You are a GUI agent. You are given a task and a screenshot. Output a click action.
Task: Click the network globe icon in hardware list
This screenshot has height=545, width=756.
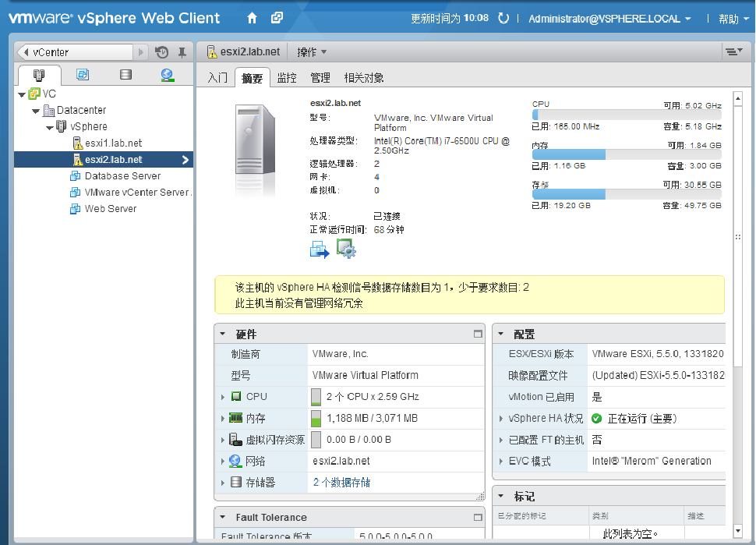[x=235, y=461]
